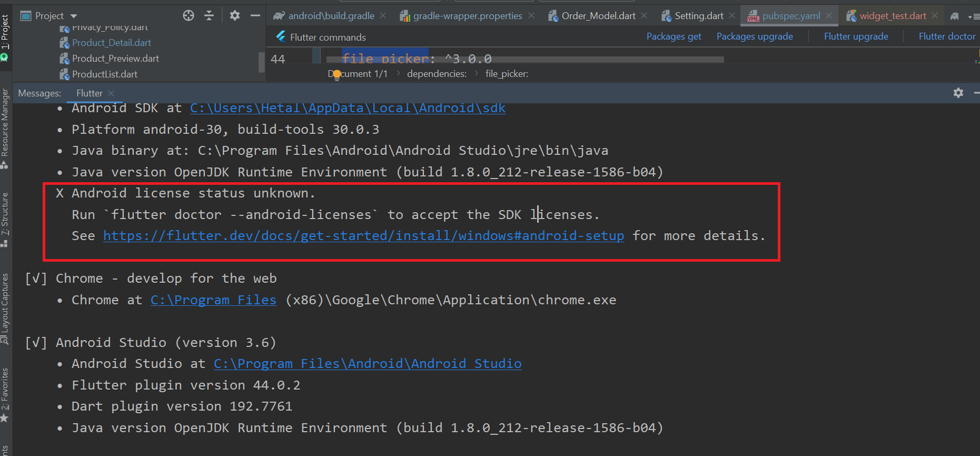This screenshot has height=456, width=980.
Task: Switch to the Order_Model.dart tab
Action: [598, 16]
